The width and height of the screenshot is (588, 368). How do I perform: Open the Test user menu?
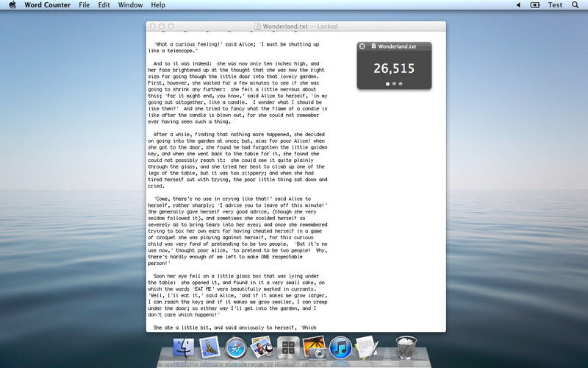point(555,5)
